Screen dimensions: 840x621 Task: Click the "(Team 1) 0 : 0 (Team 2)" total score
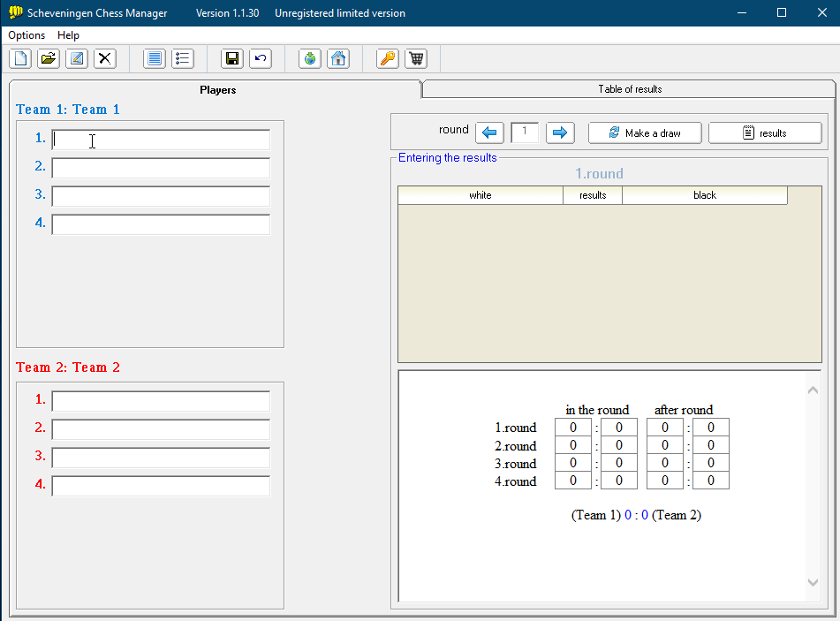(637, 515)
